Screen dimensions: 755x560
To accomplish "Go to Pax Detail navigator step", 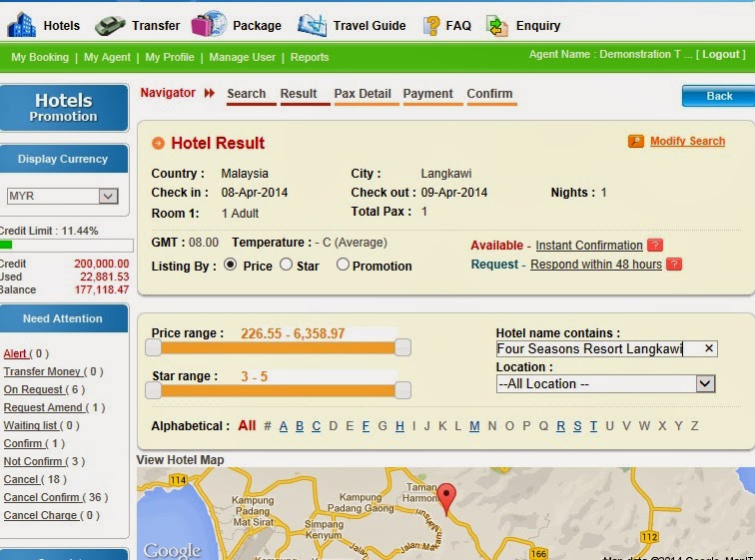I will (x=363, y=94).
